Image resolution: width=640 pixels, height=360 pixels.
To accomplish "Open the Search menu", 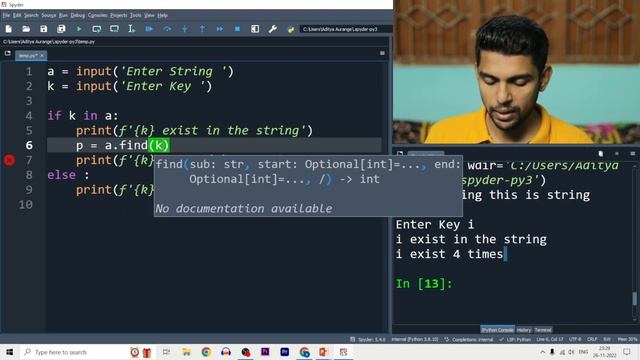I will (x=31, y=16).
